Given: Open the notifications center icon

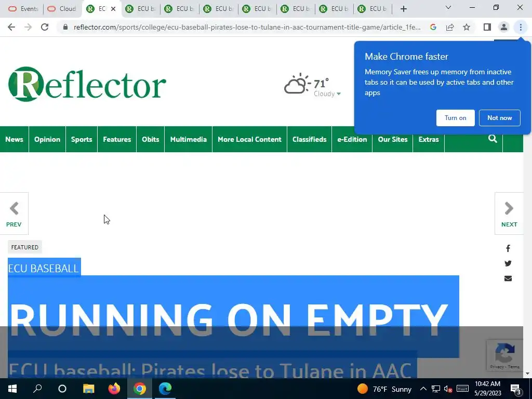Looking at the screenshot, I should (x=515, y=389).
